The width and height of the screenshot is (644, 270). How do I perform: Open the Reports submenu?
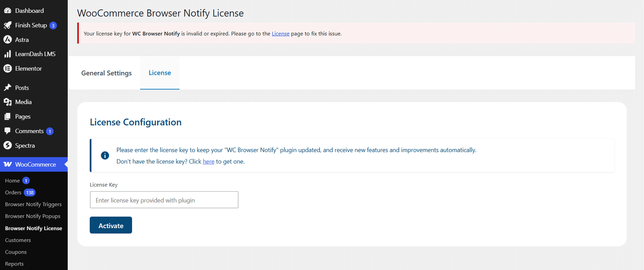tap(14, 264)
